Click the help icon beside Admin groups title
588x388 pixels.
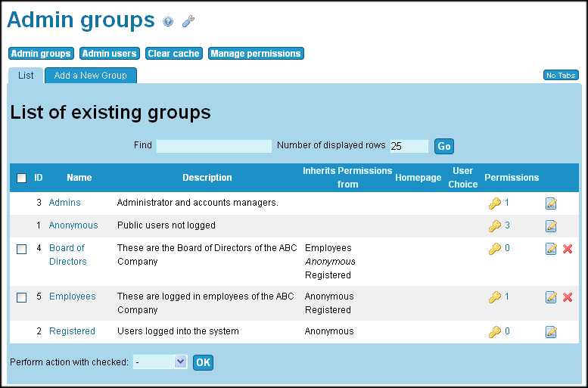[x=168, y=22]
